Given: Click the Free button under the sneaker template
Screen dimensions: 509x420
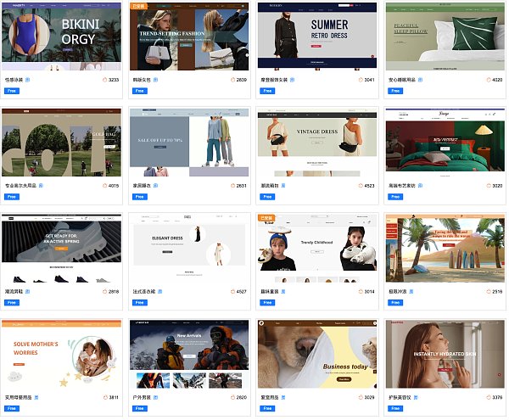Looking at the screenshot, I should (12, 303).
